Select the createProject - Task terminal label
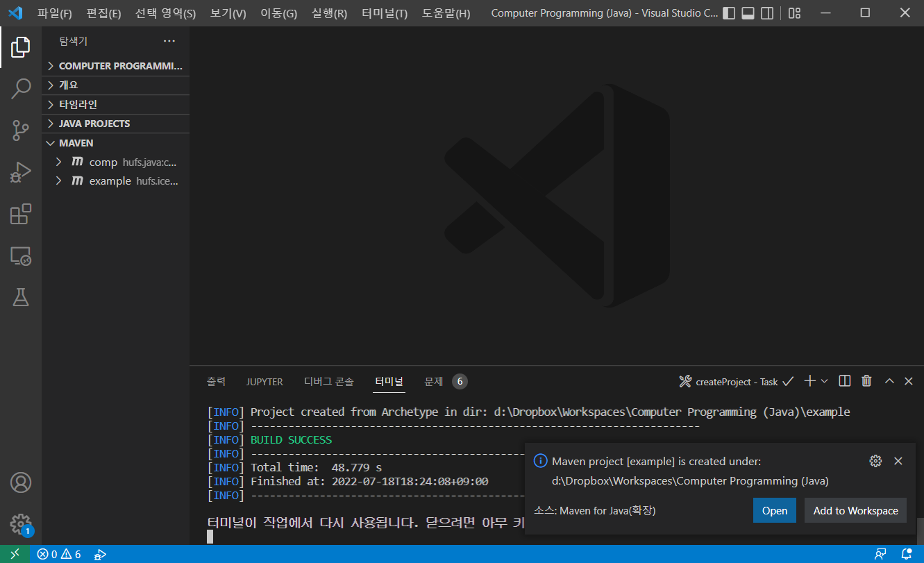The width and height of the screenshot is (924, 563). tap(736, 382)
